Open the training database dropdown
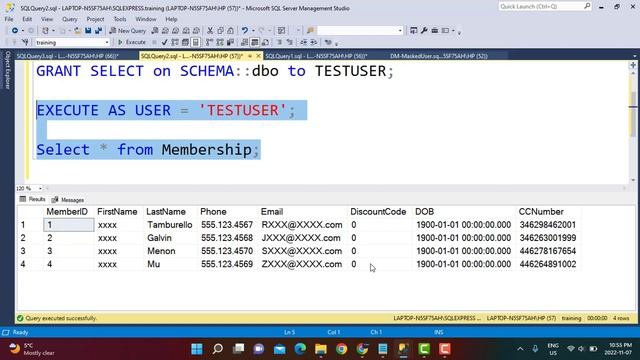This screenshot has height=360, width=640. pos(107,42)
